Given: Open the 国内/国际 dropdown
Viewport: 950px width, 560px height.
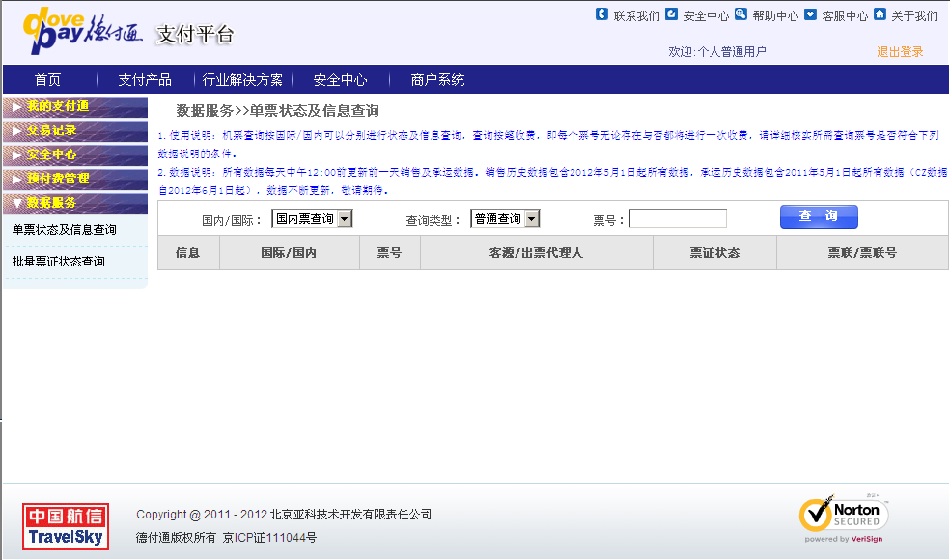Looking at the screenshot, I should point(312,219).
